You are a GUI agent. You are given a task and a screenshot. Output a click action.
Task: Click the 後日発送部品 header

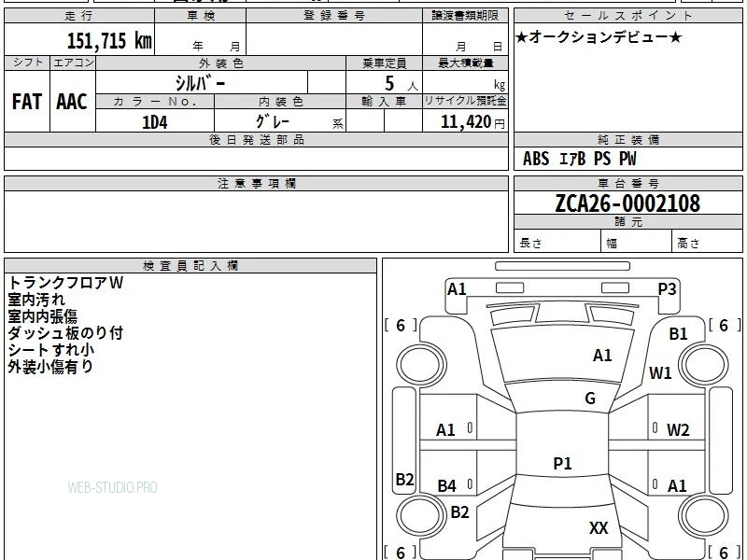pos(256,139)
